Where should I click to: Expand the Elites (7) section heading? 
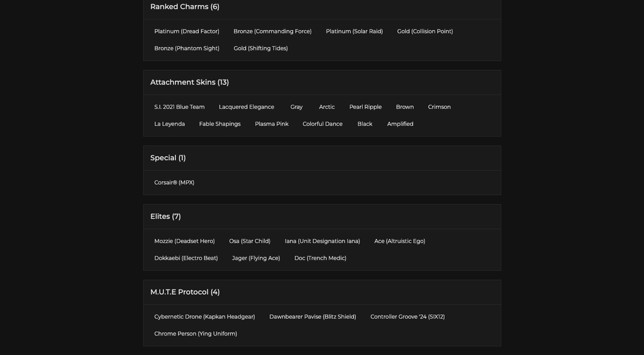[x=322, y=217]
